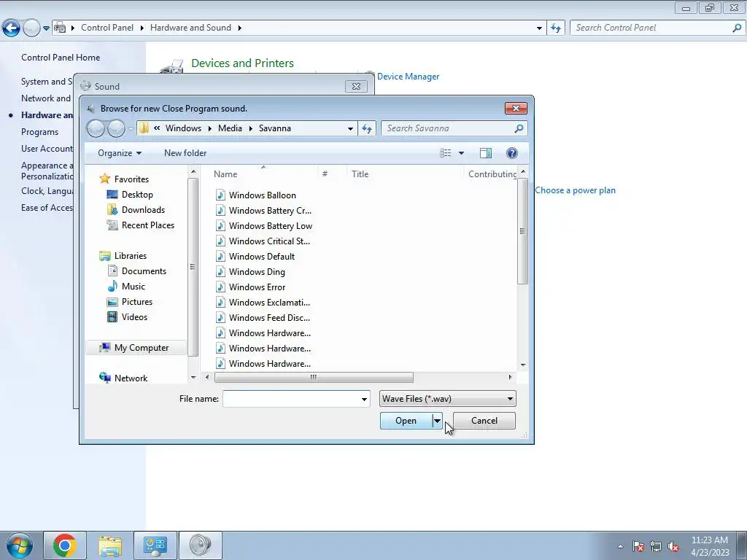Click the refresh icon beside Savanna path
The width and height of the screenshot is (747, 560).
(367, 128)
